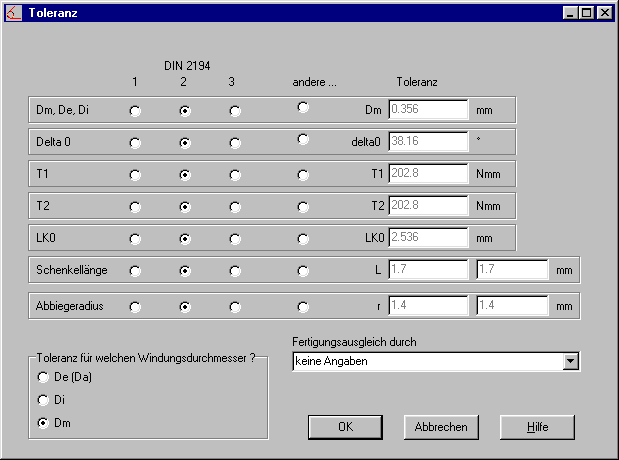
Task: Select De (Da) winding diameter option
Action: [x=42, y=377]
